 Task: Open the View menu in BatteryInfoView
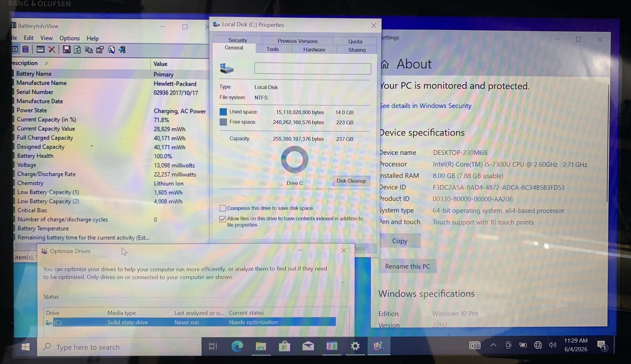tap(46, 38)
